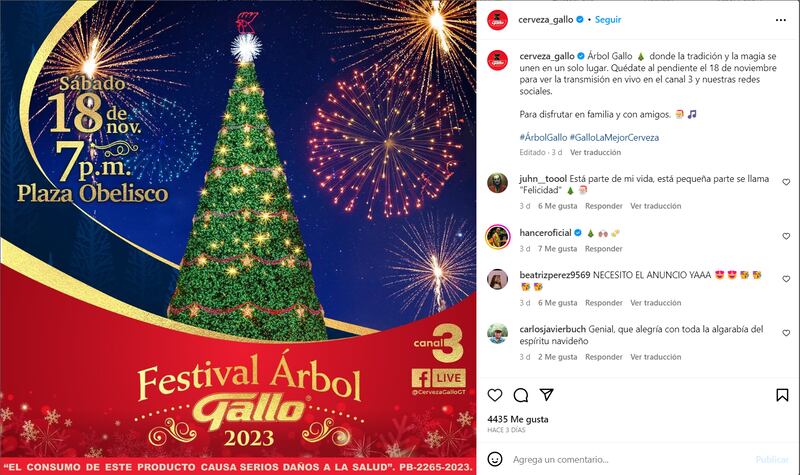Like carlosjavierbuch's comment heart
The width and height of the screenshot is (800, 475).
pos(786,333)
